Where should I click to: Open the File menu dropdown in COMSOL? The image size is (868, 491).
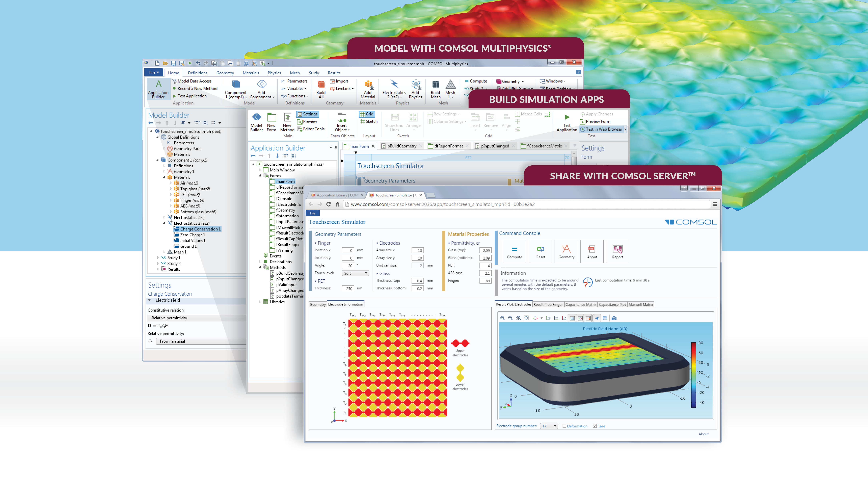(154, 72)
